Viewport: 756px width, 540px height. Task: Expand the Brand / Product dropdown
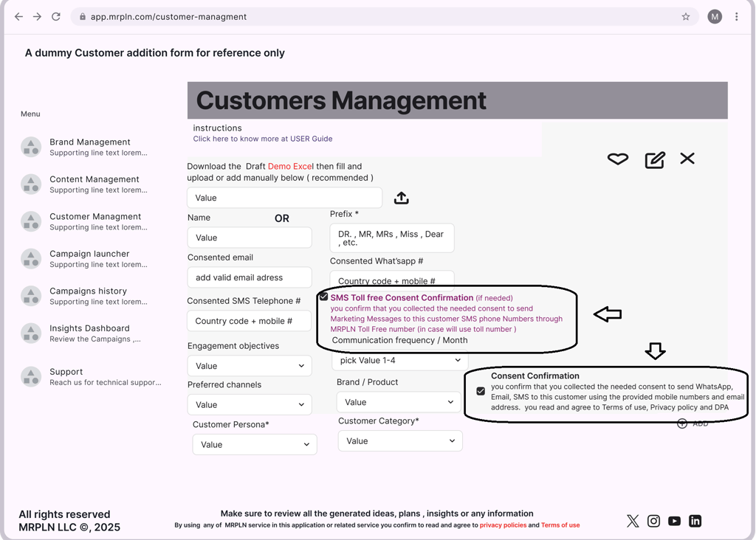pyautogui.click(x=398, y=402)
